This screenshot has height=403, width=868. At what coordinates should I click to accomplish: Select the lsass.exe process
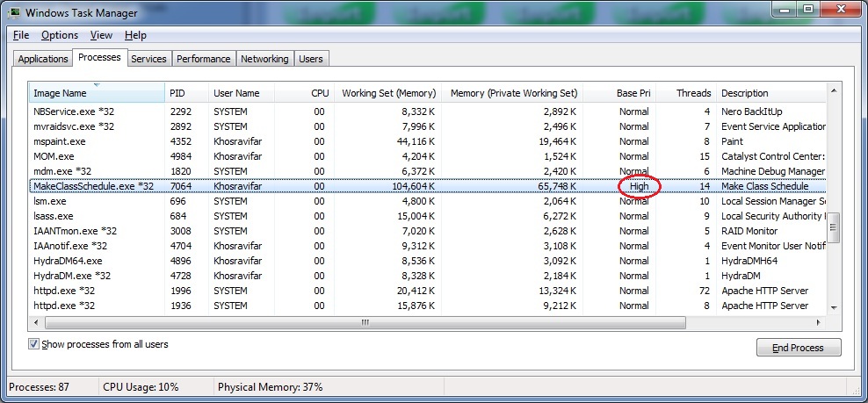point(427,216)
